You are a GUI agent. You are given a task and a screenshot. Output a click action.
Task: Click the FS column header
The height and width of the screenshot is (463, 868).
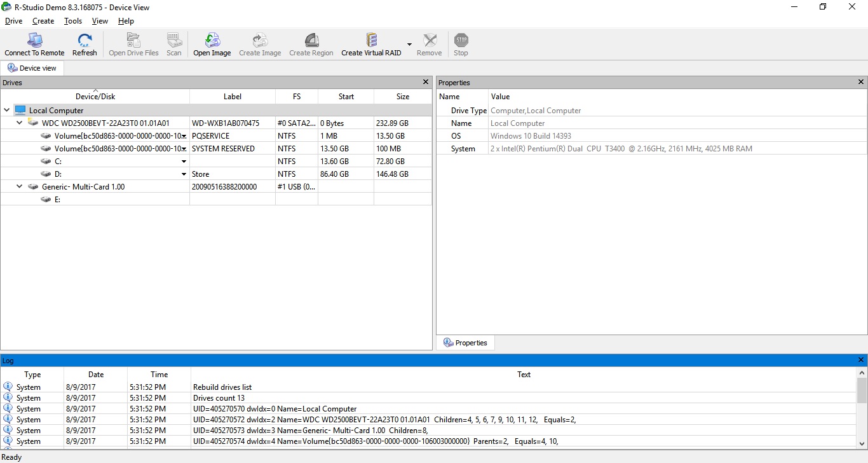[297, 97]
